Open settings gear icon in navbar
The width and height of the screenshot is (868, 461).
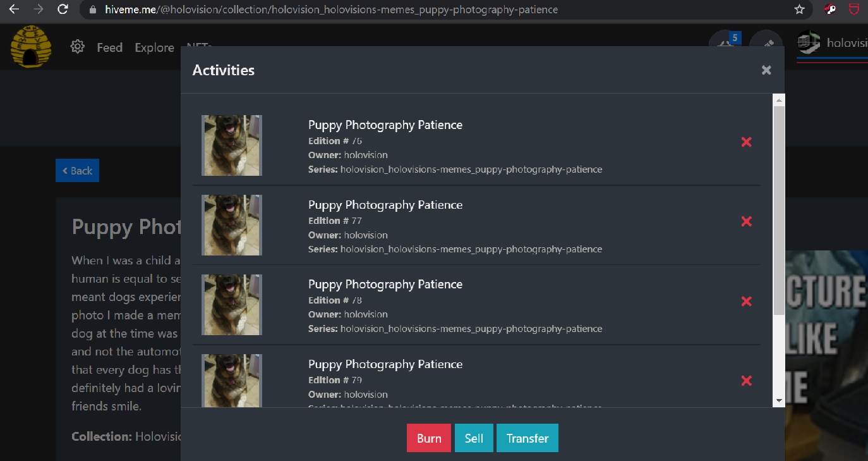78,47
